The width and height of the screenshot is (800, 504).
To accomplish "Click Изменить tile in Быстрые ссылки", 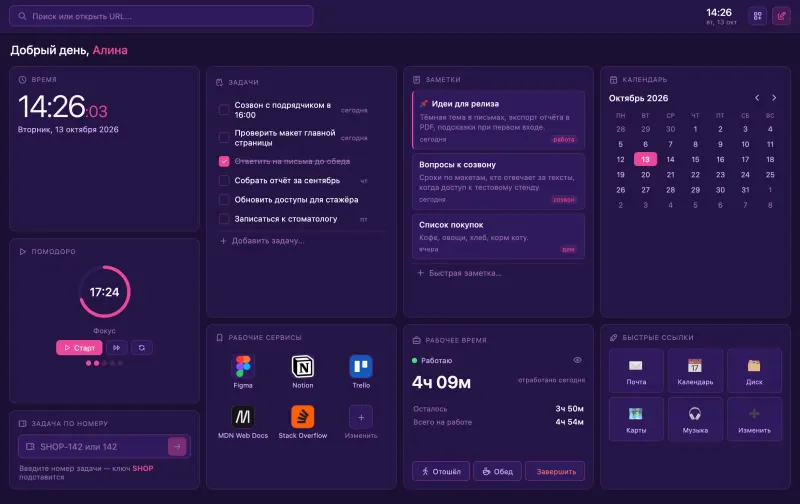I will point(754,419).
